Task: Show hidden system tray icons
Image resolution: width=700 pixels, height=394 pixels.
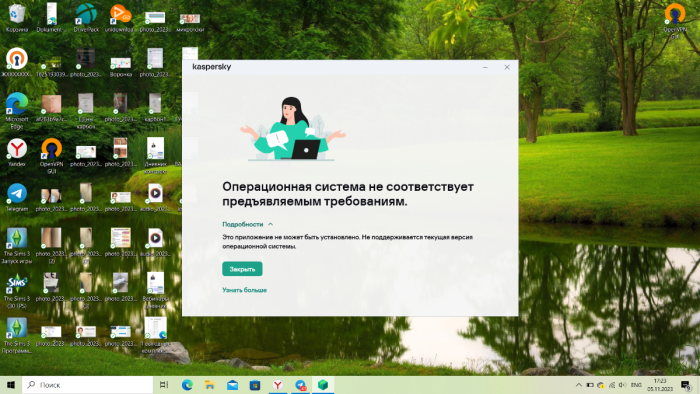Action: pos(579,385)
